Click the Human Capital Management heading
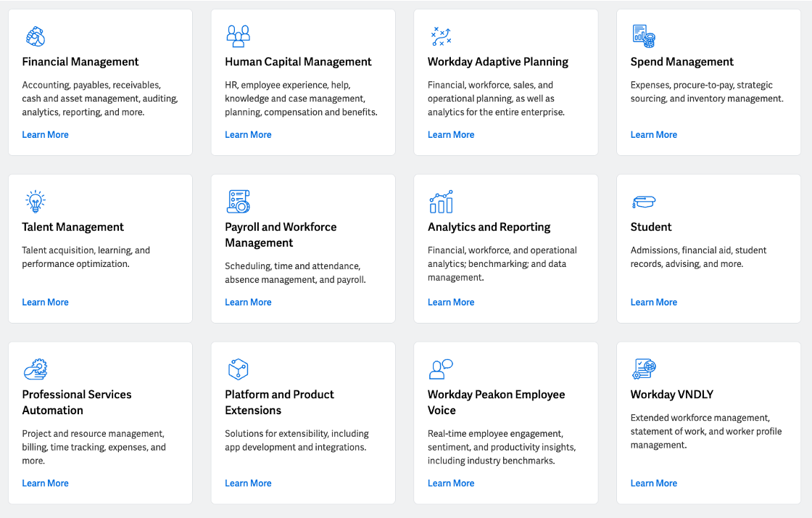The image size is (812, 518). (x=298, y=62)
